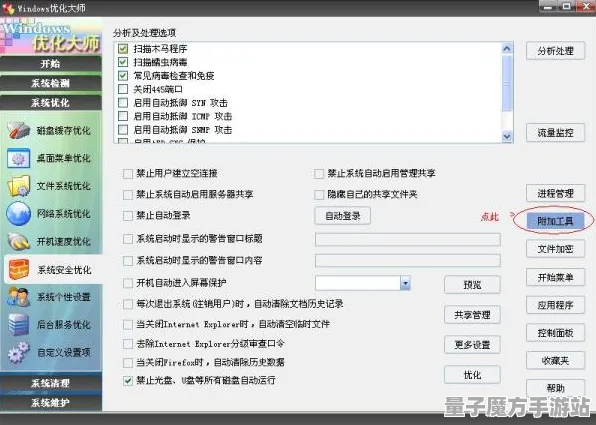Check 禁止系统自动启用管理共享
596x425 pixels.
point(319,174)
